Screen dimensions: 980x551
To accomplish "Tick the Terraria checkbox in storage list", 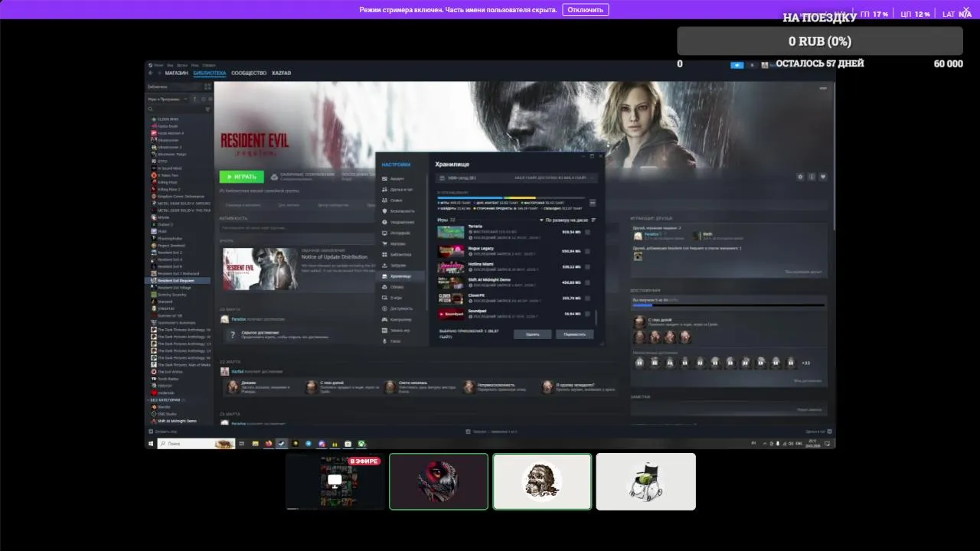I will [x=587, y=232].
